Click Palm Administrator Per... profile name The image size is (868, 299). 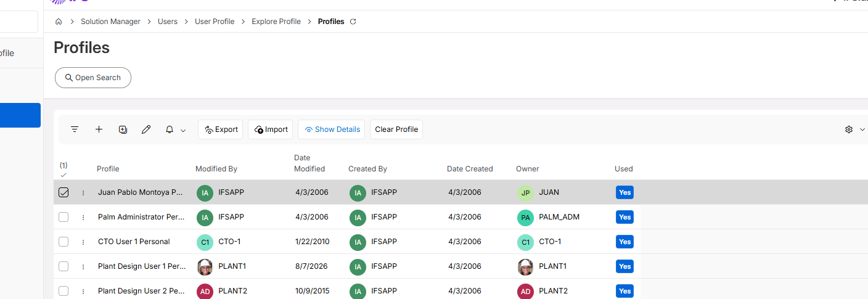[x=141, y=217]
